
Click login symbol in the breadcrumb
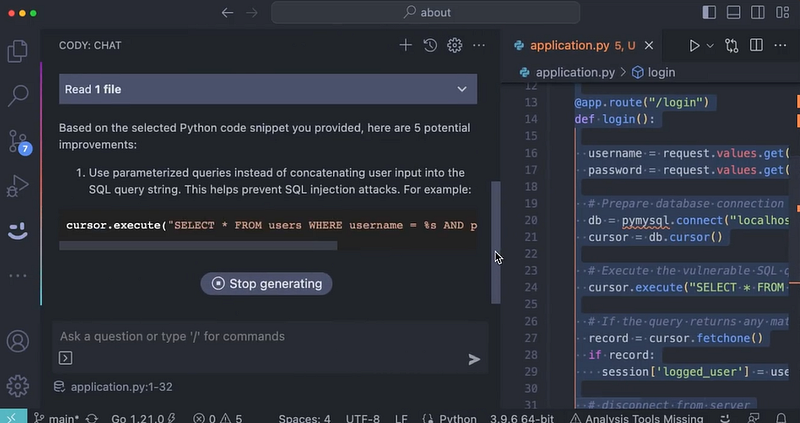661,72
